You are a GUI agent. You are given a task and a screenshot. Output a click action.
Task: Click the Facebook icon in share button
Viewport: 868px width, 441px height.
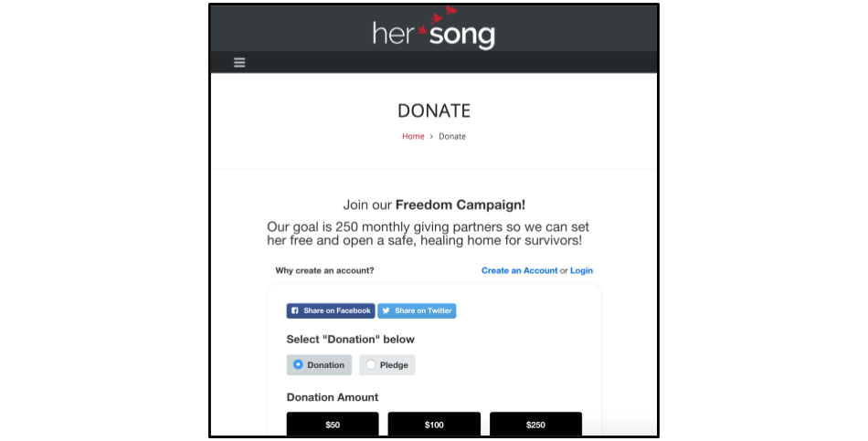[295, 311]
